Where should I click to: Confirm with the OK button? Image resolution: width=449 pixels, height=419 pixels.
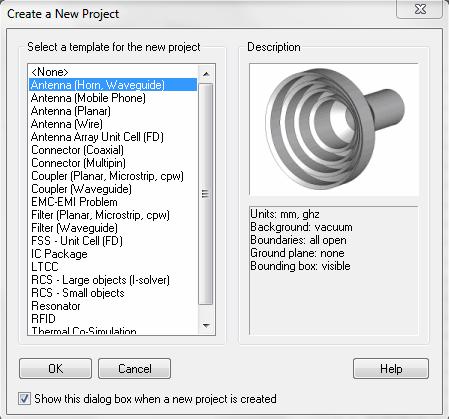[x=55, y=369]
